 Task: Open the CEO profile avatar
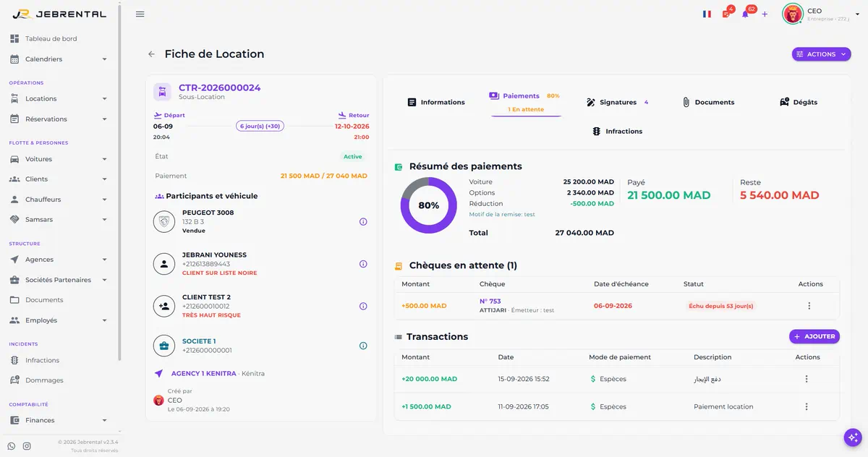click(793, 14)
